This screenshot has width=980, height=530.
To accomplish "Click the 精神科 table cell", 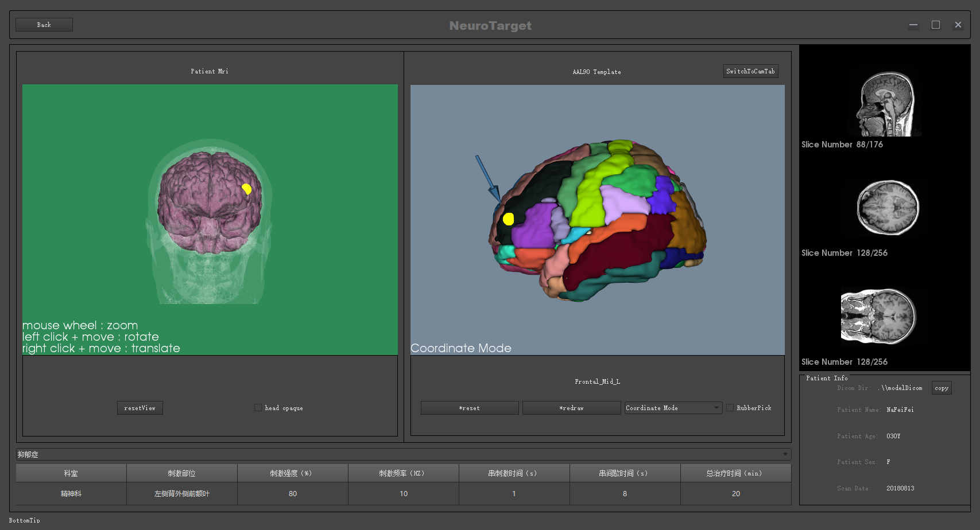I will (x=71, y=494).
